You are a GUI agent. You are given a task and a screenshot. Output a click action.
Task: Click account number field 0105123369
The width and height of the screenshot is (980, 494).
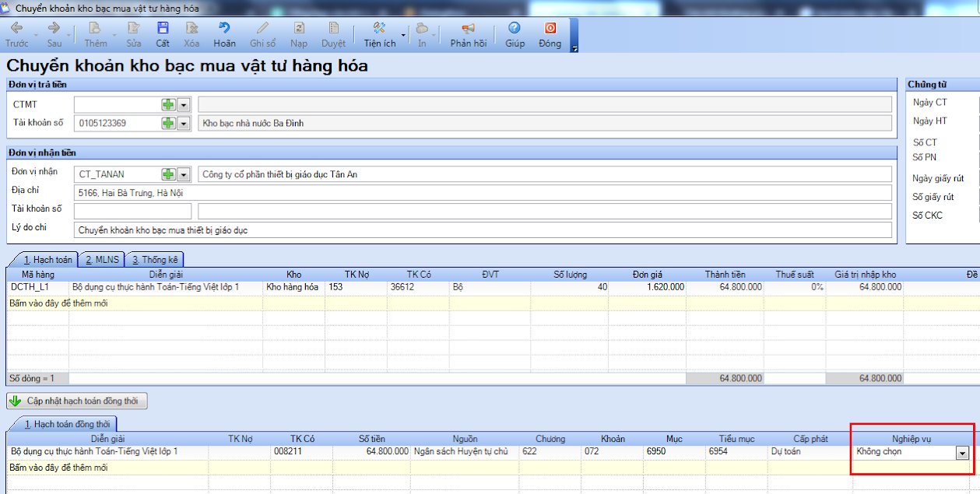coord(117,123)
